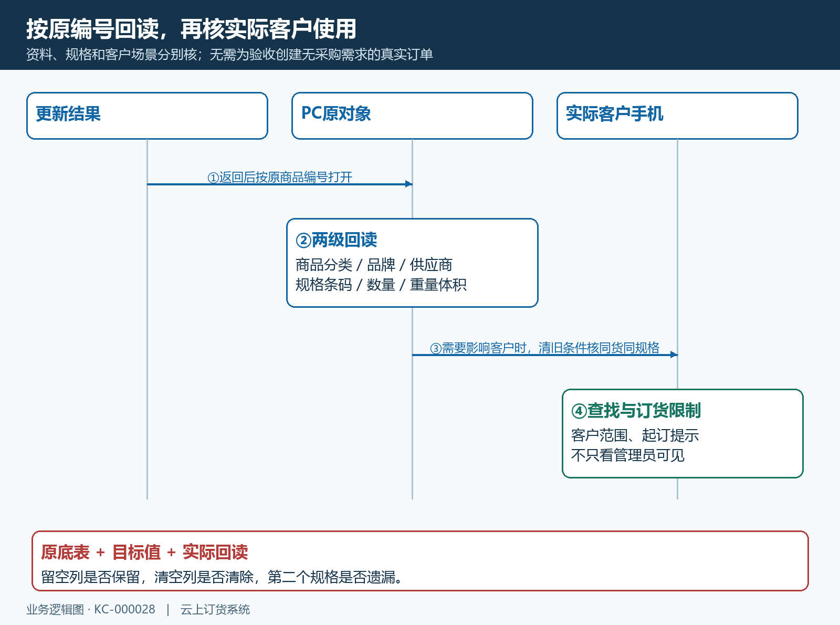Click the ②两级回读 heading
Screen dimensions: 840x625
coord(337,240)
